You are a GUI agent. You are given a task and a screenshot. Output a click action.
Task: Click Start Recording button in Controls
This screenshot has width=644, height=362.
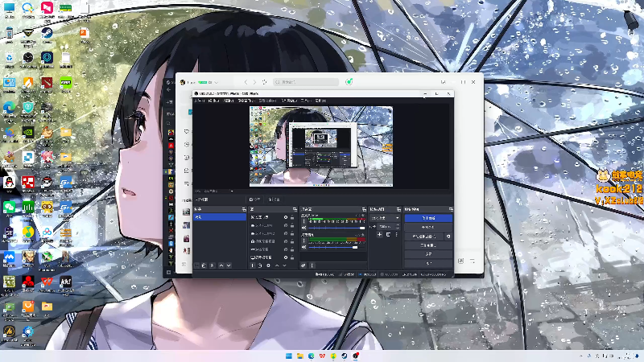tap(428, 227)
